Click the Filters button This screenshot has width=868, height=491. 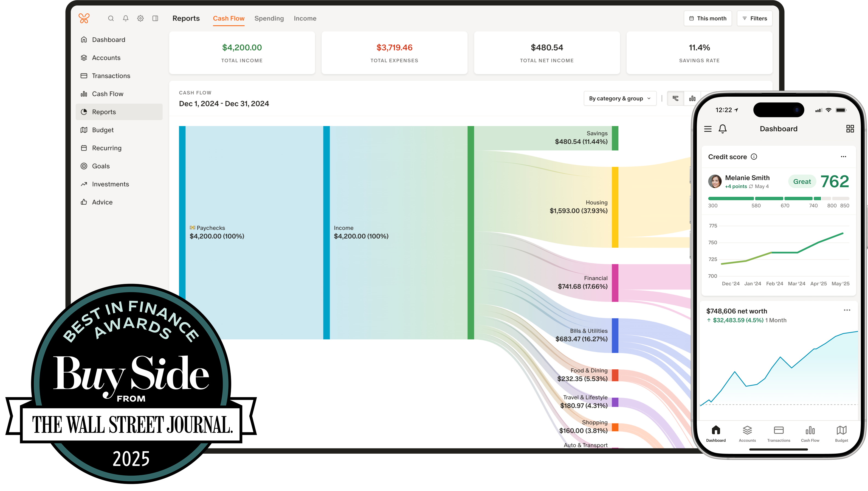pos(754,19)
